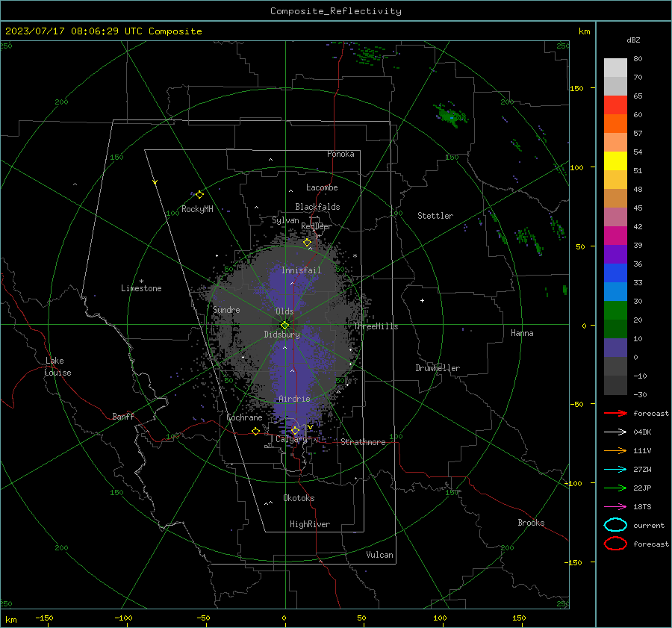Image resolution: width=672 pixels, height=628 pixels.
Task: Pick the bright yellow swatch in dBZ scale
Action: [x=615, y=161]
